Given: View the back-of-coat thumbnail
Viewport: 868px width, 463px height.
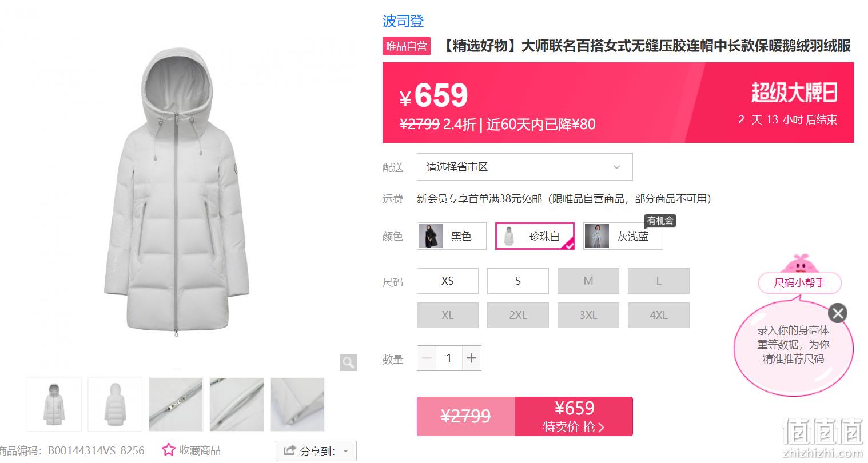Looking at the screenshot, I should click(115, 404).
